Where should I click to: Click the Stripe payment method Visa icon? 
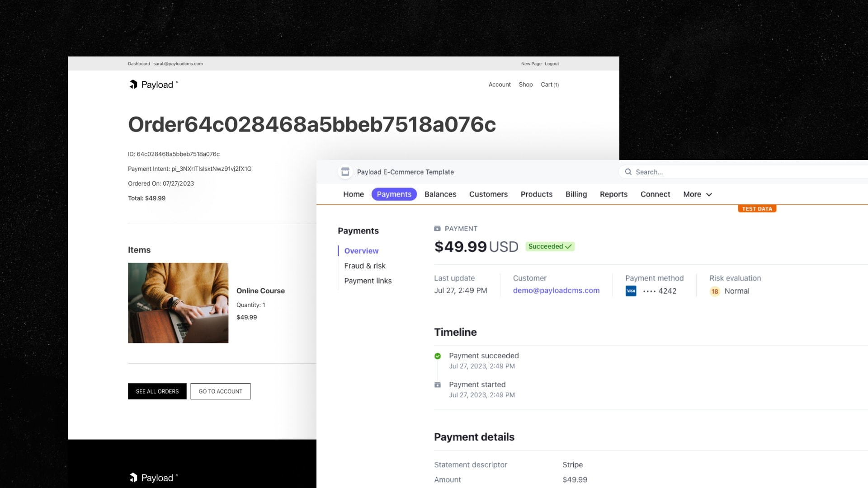[x=631, y=291]
